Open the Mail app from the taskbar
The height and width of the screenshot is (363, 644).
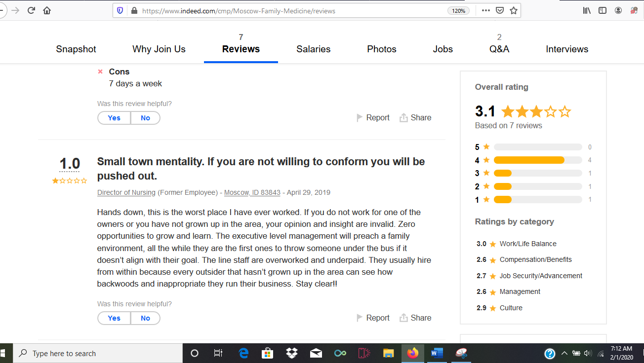[x=316, y=353]
